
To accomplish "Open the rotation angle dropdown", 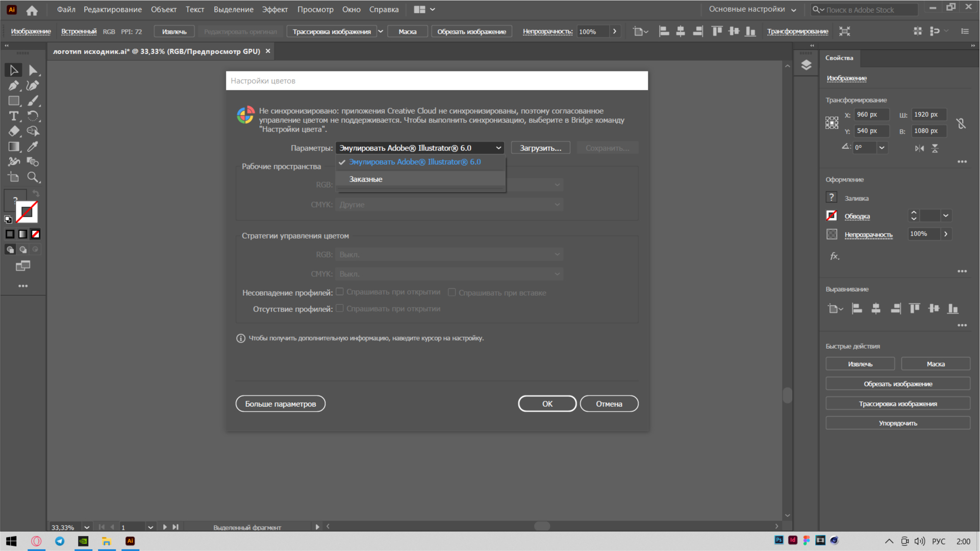I will tap(882, 147).
